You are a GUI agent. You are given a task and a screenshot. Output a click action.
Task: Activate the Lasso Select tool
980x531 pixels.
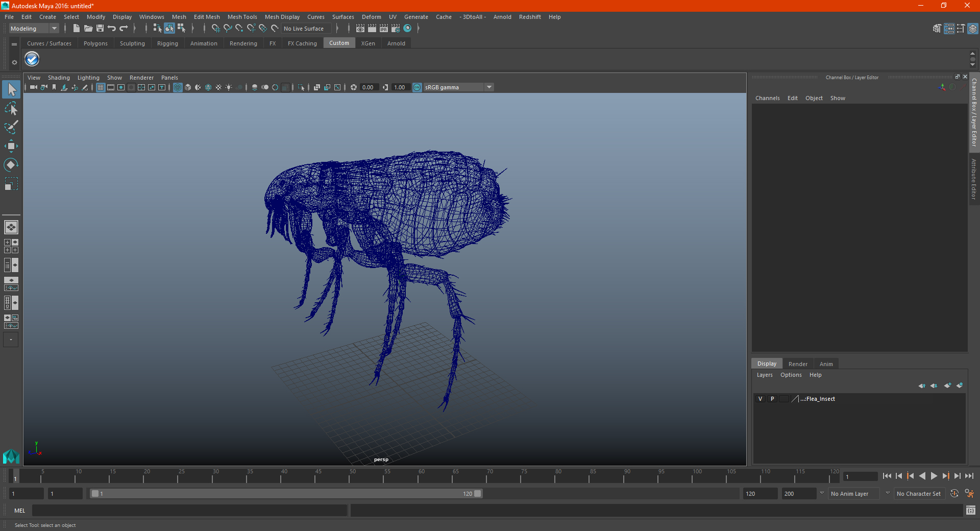coord(11,108)
